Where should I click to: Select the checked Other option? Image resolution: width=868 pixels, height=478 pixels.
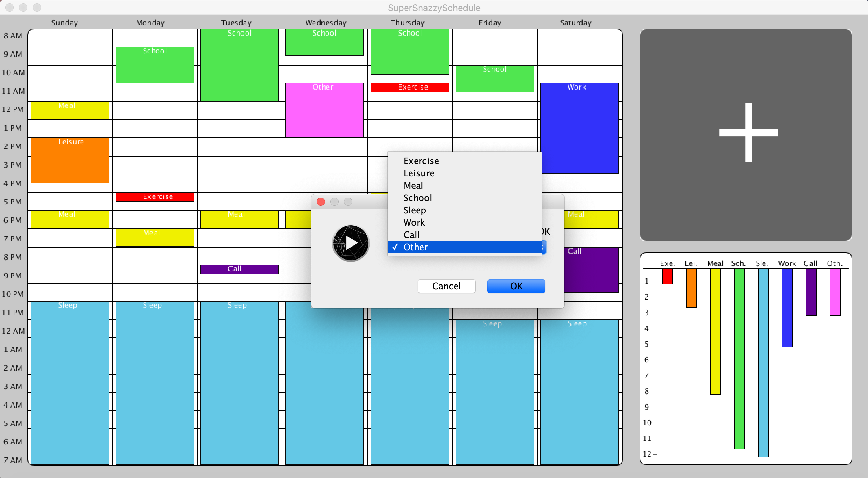point(415,247)
